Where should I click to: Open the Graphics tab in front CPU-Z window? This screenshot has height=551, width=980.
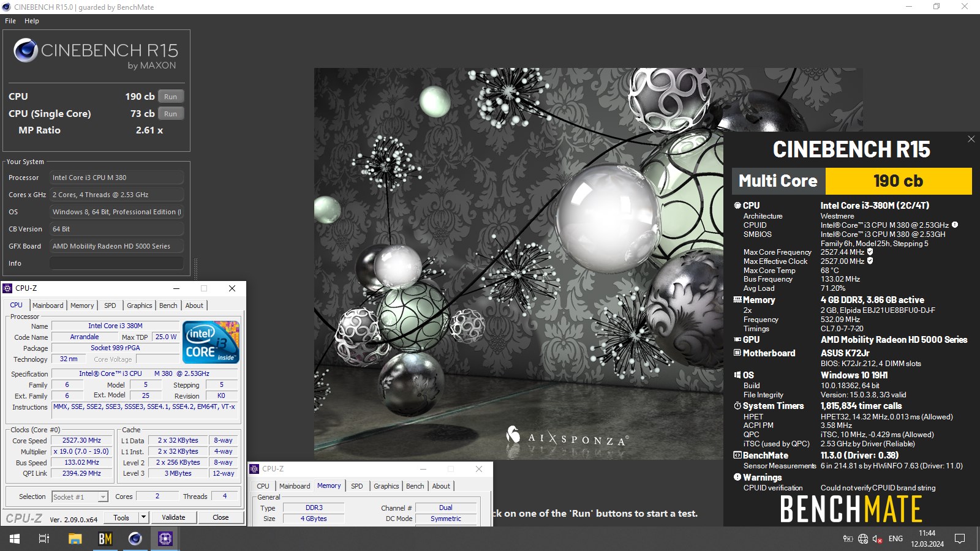point(140,305)
